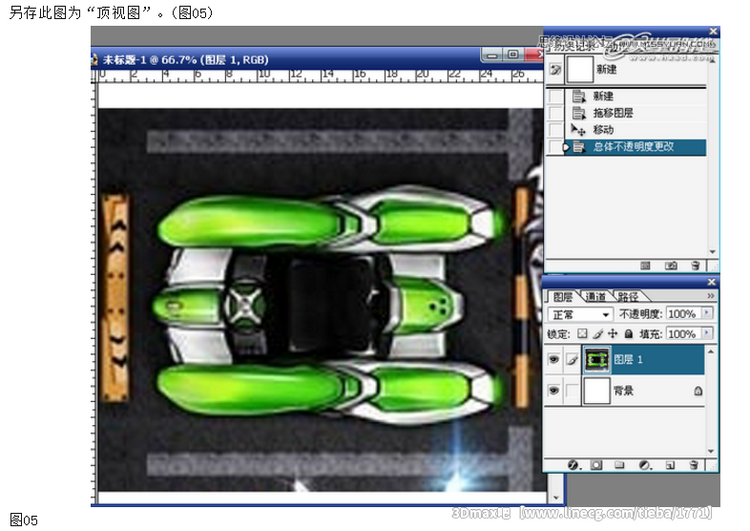This screenshot has height=531, width=750.
Task: Lock transparent pixels icon
Action: 582,333
